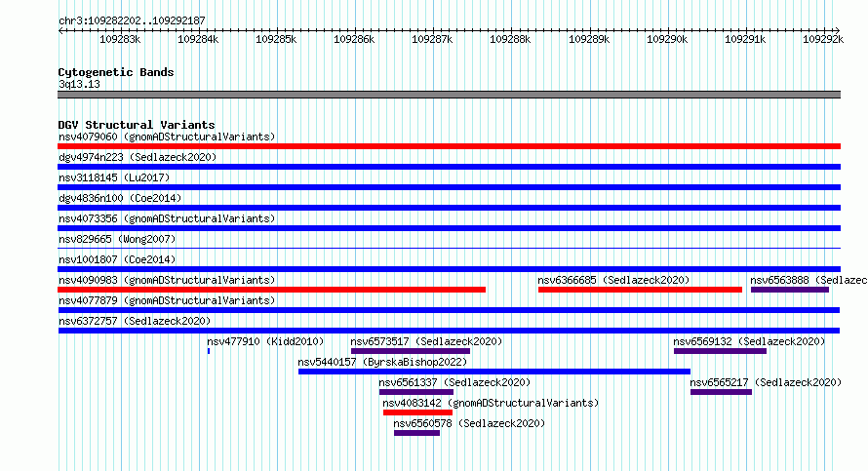Click the gray 3q13.13 cytogenetic band bar
Screen dimensions: 868x471
[x=449, y=95]
